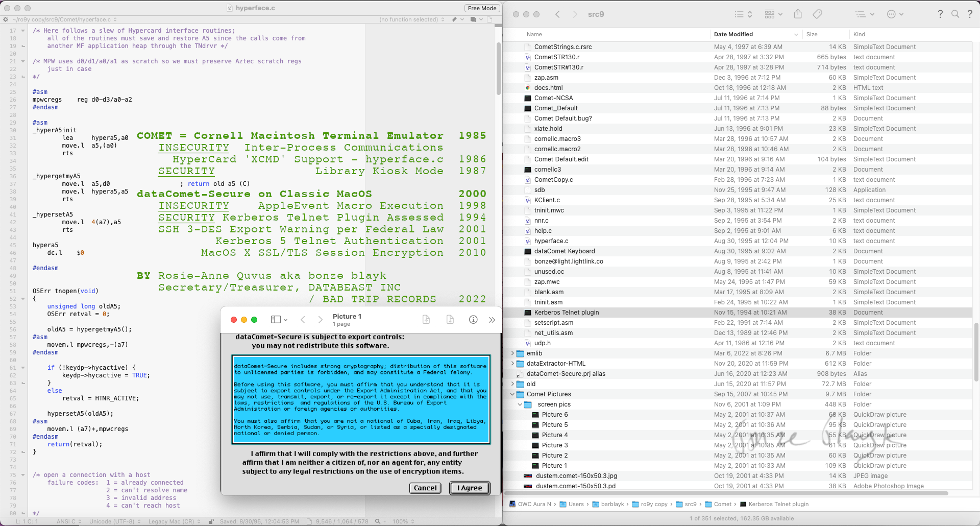Click Cancel in the export controls dialog
Screen dimensions: 980x526
coord(425,488)
